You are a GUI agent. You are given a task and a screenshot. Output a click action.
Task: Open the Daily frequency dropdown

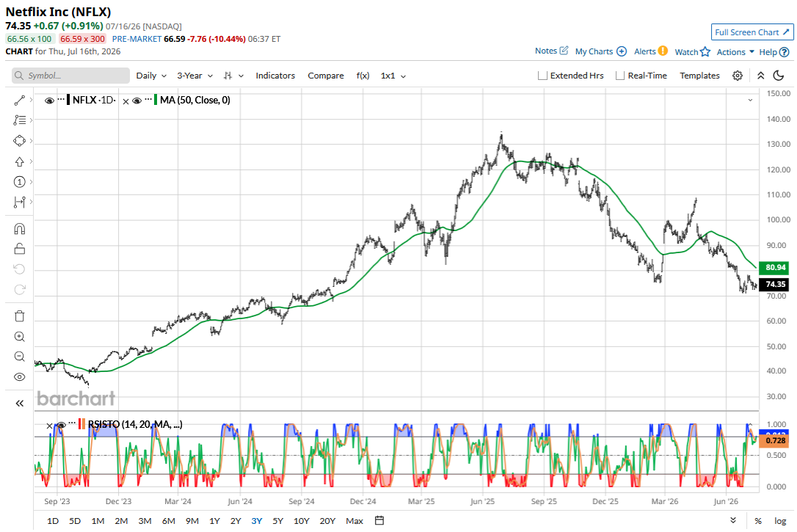point(151,76)
